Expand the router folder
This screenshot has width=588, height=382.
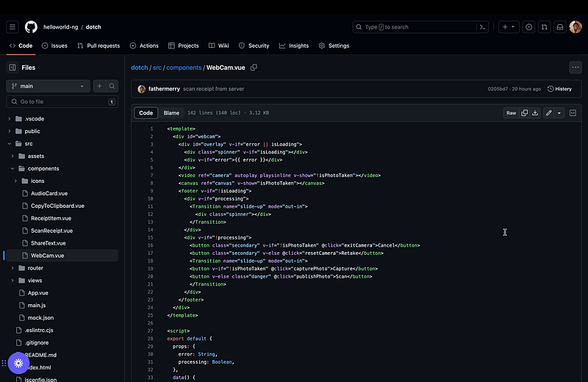click(x=12, y=268)
